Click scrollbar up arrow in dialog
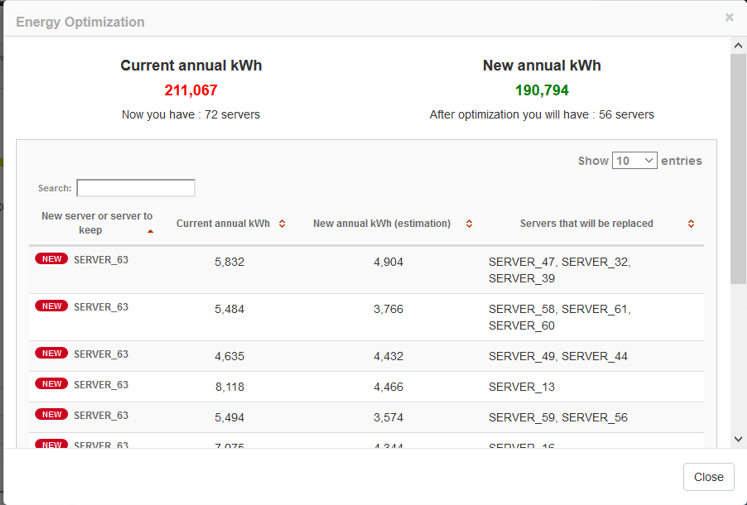 [x=738, y=46]
